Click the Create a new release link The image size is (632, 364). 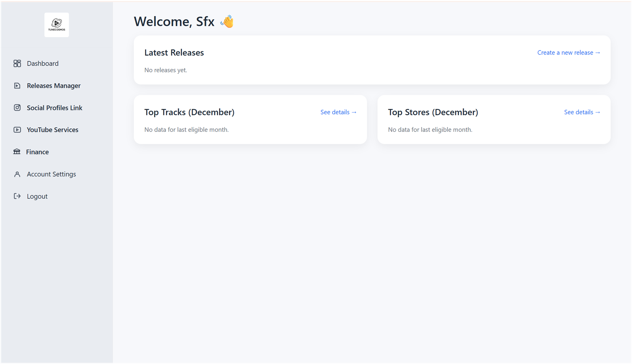tap(568, 53)
